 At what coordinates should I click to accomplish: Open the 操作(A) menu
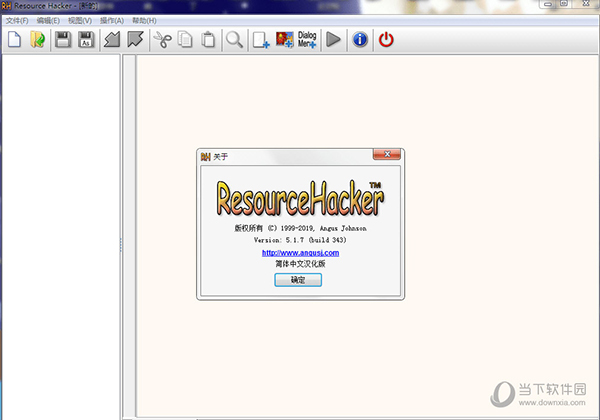(x=112, y=21)
